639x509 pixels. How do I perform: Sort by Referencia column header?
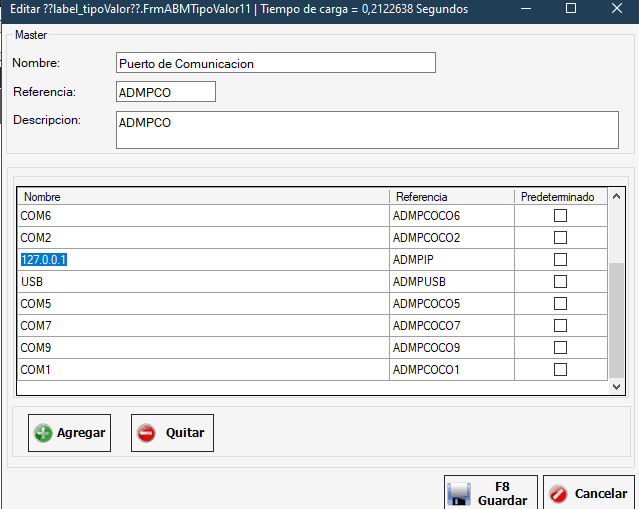pos(452,197)
